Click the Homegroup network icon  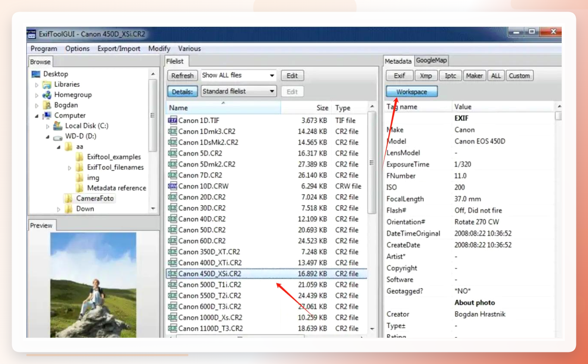[47, 95]
